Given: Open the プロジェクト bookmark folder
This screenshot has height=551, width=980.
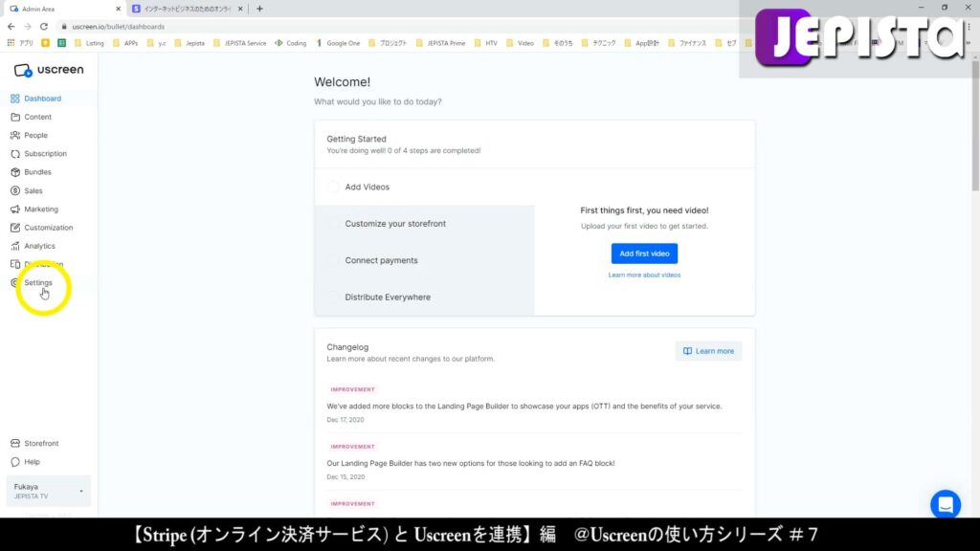Looking at the screenshot, I should (x=388, y=43).
